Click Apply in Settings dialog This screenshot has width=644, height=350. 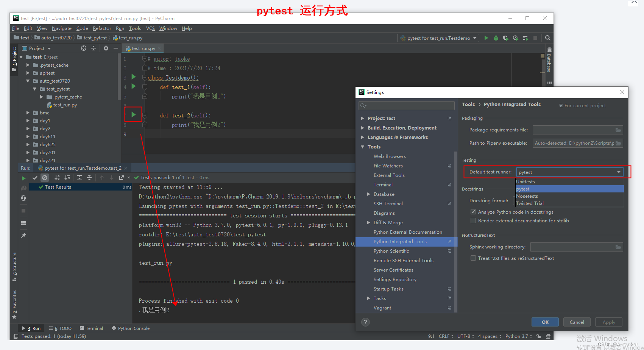609,322
